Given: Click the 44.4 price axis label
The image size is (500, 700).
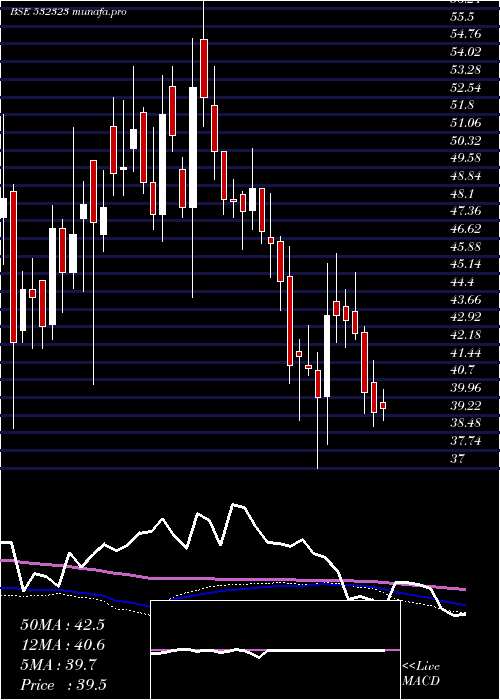Looking at the screenshot, I should [x=462, y=282].
